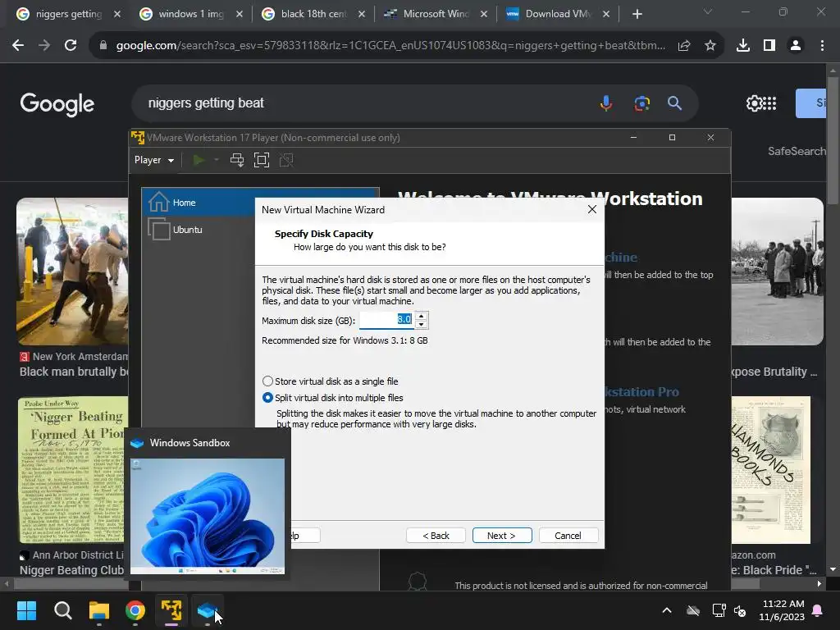Open File Explorer from taskbar
Viewport: 840px width, 630px height.
99,610
